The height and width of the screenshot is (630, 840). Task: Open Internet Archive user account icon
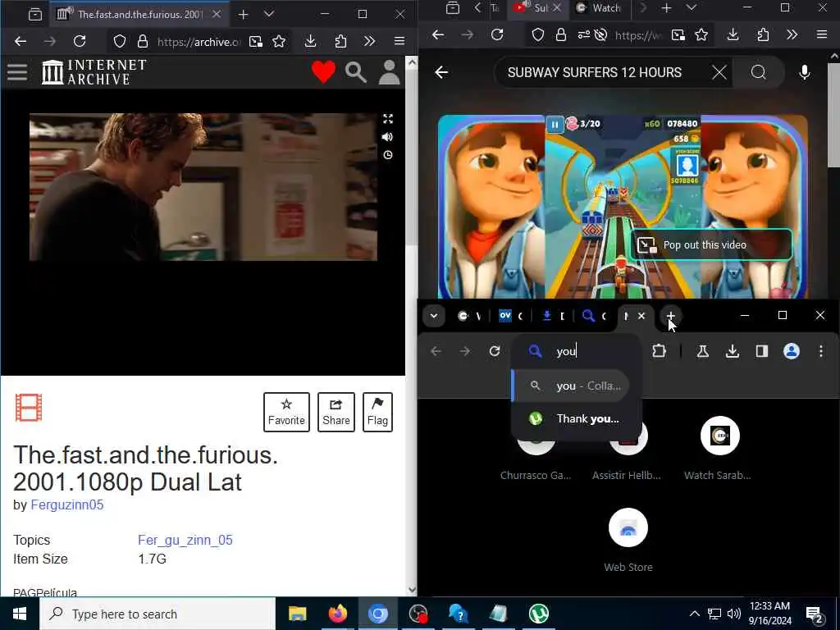[390, 72]
